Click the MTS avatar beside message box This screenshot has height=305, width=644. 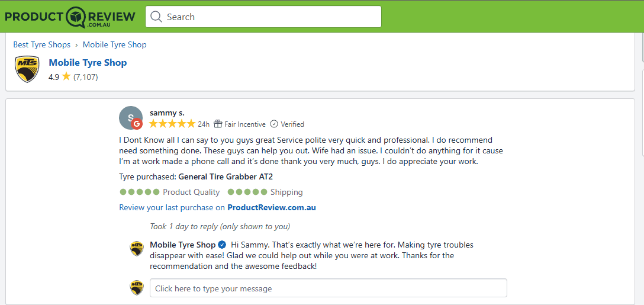137,288
